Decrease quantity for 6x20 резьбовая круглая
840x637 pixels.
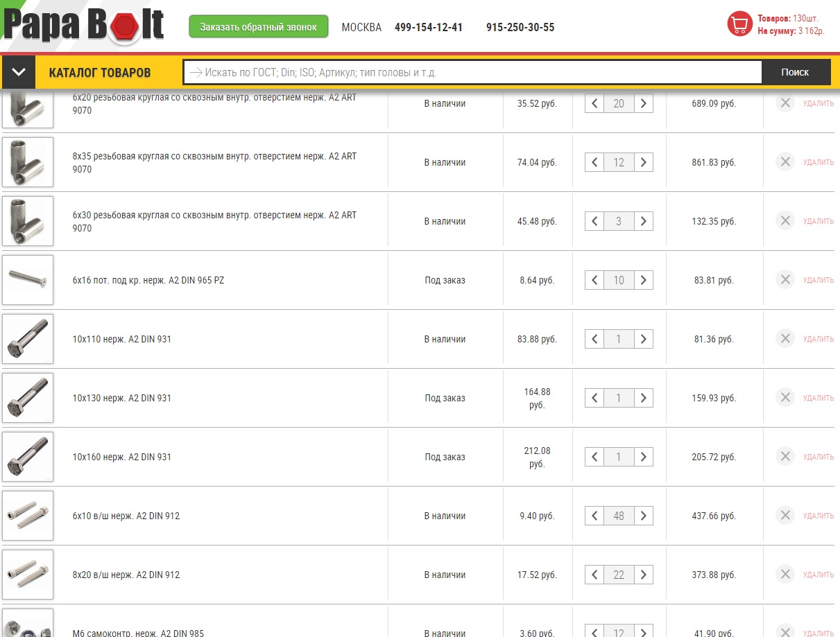(594, 104)
